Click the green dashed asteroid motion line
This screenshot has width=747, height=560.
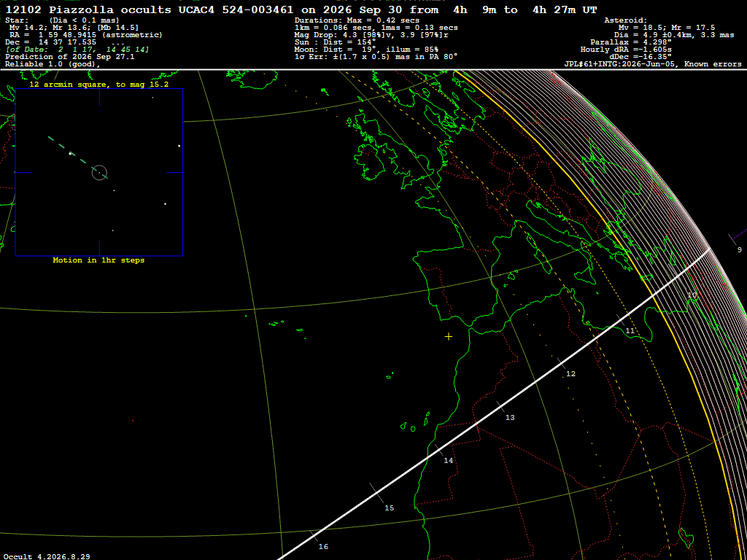(x=77, y=157)
